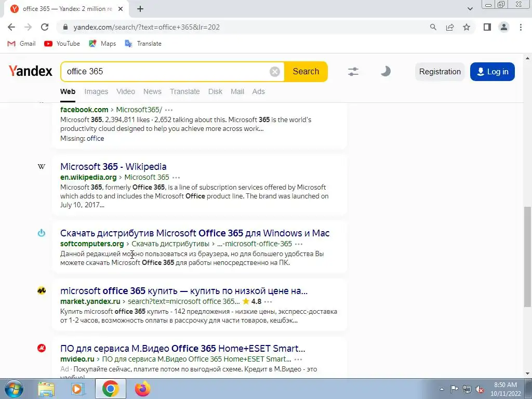Share this page via the share icon
Screen dimensions: 532x399
(x=450, y=27)
